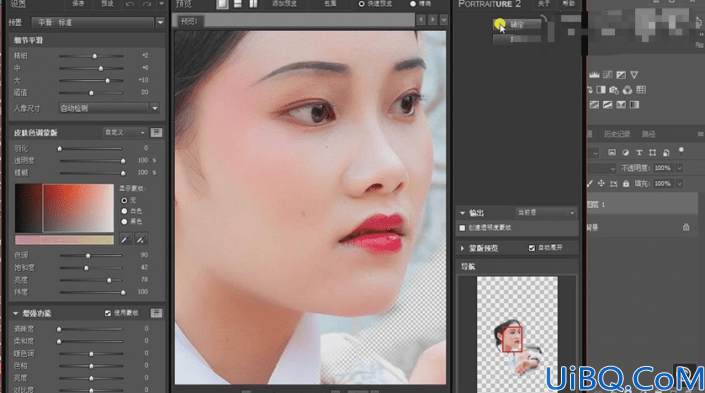Switch to 历史记录 tab in Photoshop

pos(616,134)
